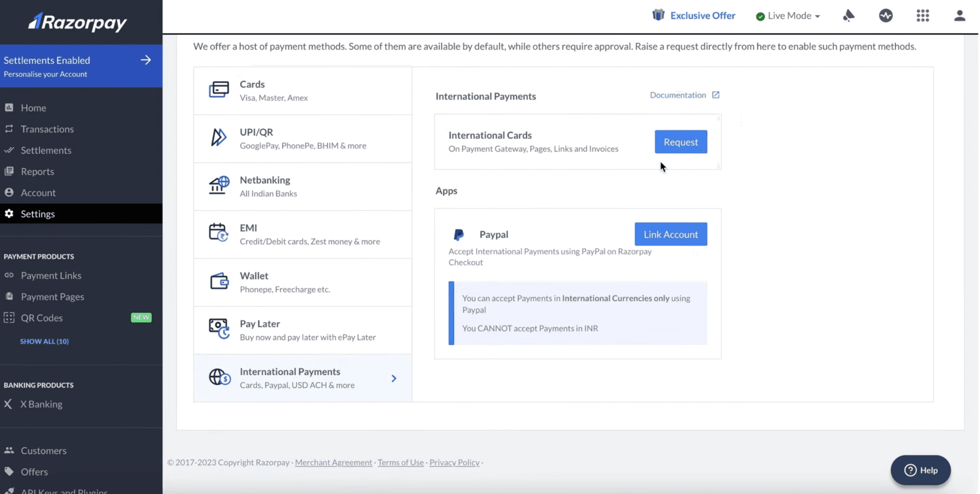The image size is (980, 494).
Task: Click the International Cards heading
Action: click(490, 135)
